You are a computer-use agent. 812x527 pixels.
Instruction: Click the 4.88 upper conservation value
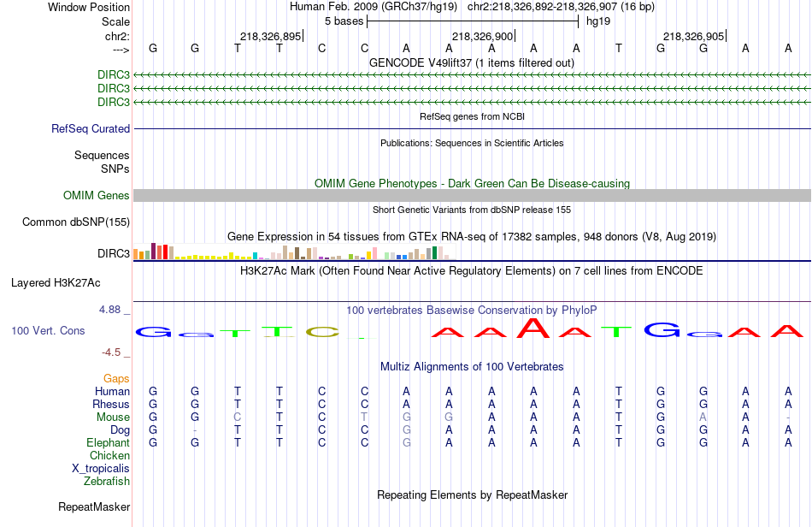109,310
